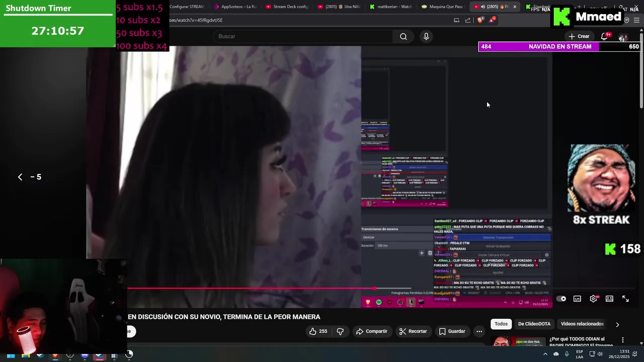Open more actions three-dot menu under video
644x362 pixels.
coord(479,331)
